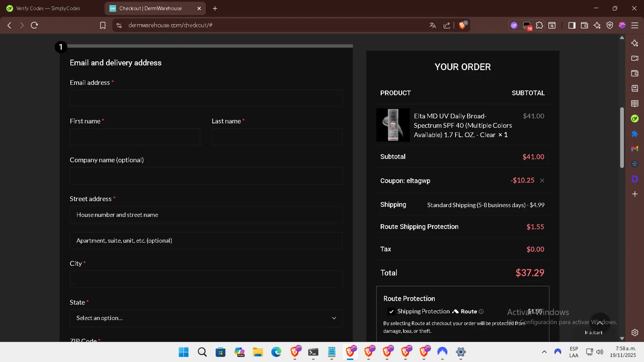Open Microsoft Edge from the taskbar

tap(276, 352)
